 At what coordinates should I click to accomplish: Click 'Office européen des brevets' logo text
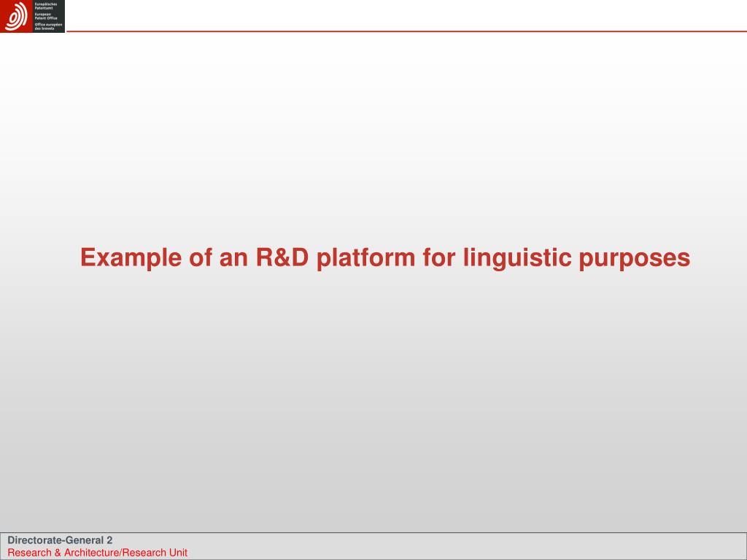[49, 26]
